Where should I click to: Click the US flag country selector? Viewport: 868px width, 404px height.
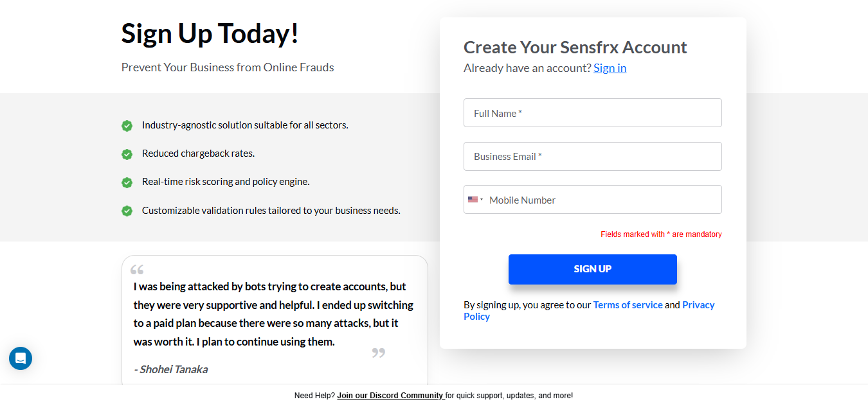pyautogui.click(x=475, y=200)
